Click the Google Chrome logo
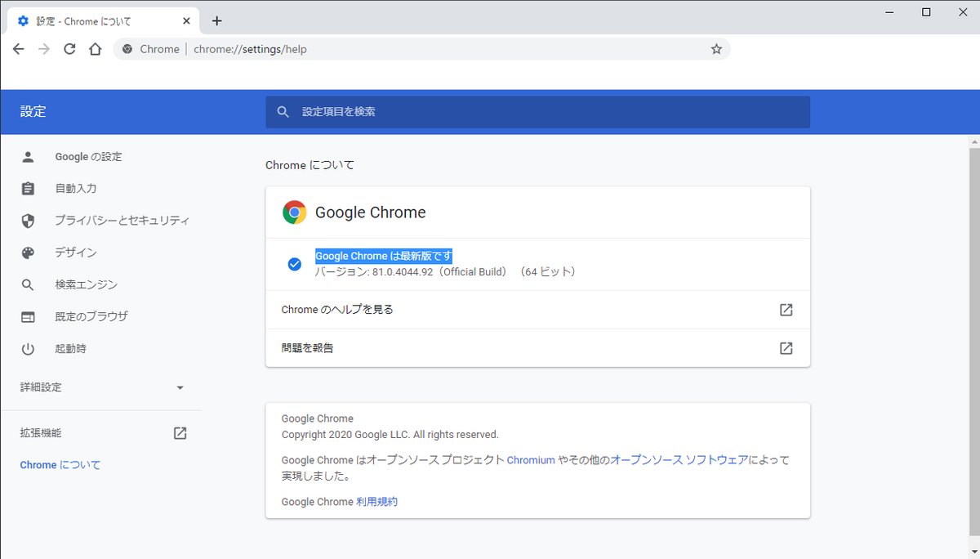The image size is (980, 559). 294,212
